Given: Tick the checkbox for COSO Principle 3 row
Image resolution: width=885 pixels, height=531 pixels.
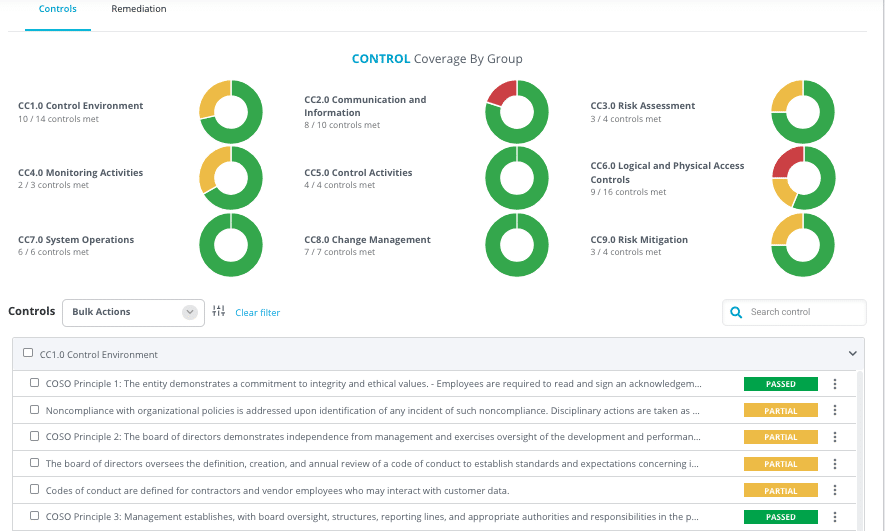Looking at the screenshot, I should tap(34, 515).
